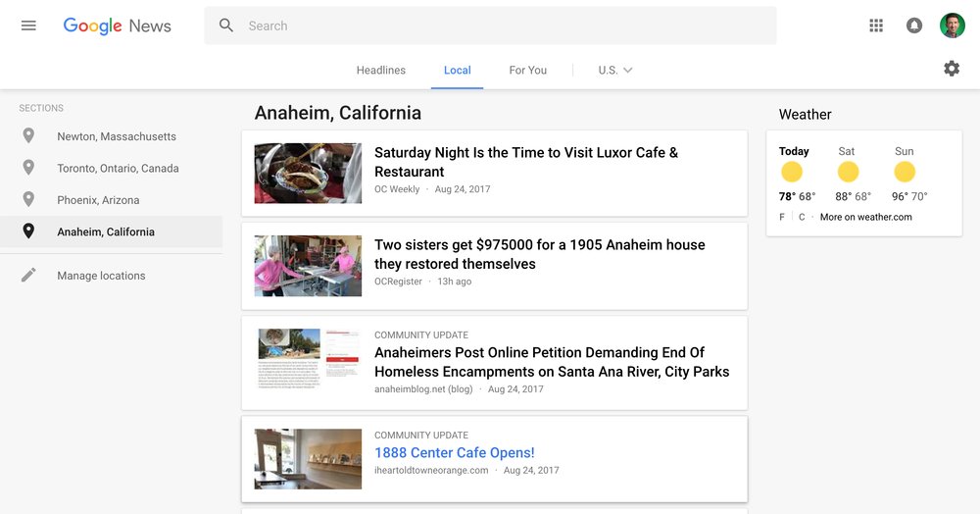Click Luxor Cafe article thumbnail

point(308,174)
